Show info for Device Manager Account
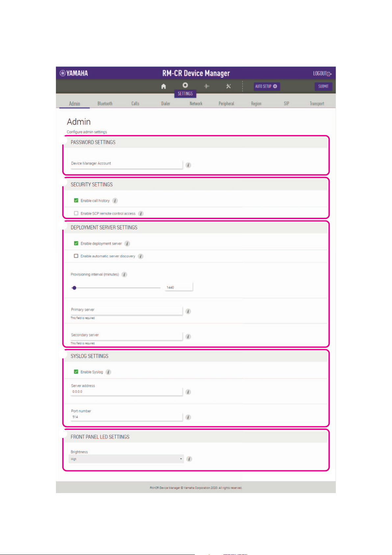Image resolution: width=392 pixels, height=555 pixels. 188,165
